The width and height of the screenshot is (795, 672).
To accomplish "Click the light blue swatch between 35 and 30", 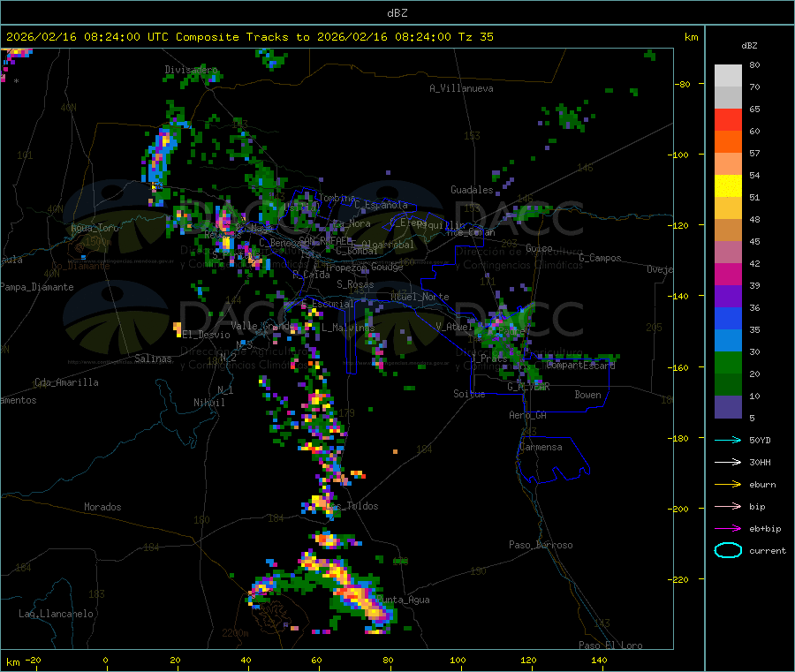I will pyautogui.click(x=728, y=341).
